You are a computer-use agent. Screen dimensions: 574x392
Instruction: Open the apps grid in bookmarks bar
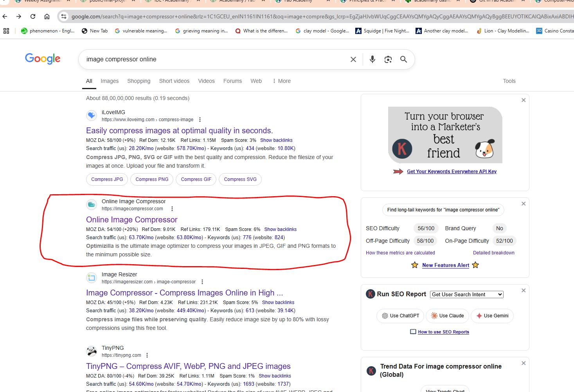click(x=6, y=31)
